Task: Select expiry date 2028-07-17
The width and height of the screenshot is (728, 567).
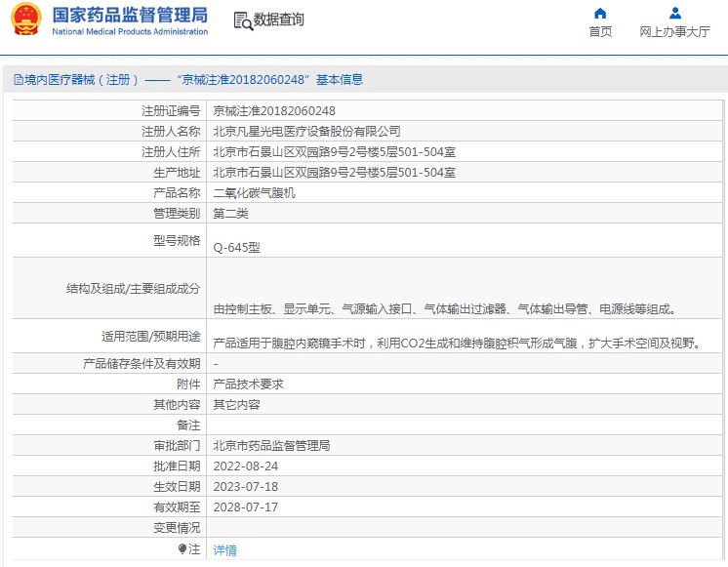Action: click(x=246, y=506)
